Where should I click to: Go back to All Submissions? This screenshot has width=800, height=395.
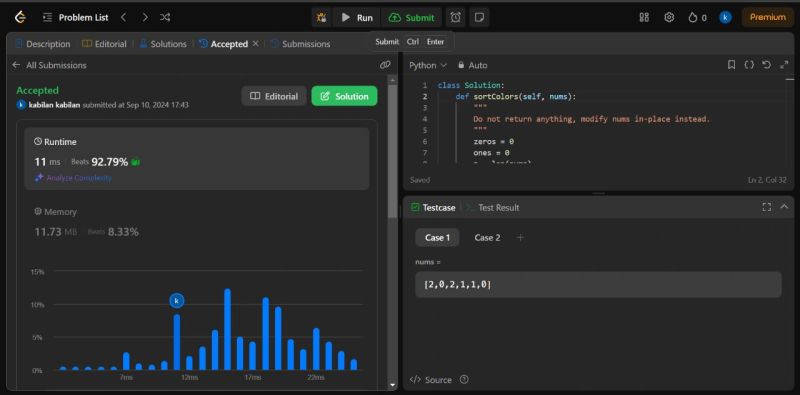49,65
